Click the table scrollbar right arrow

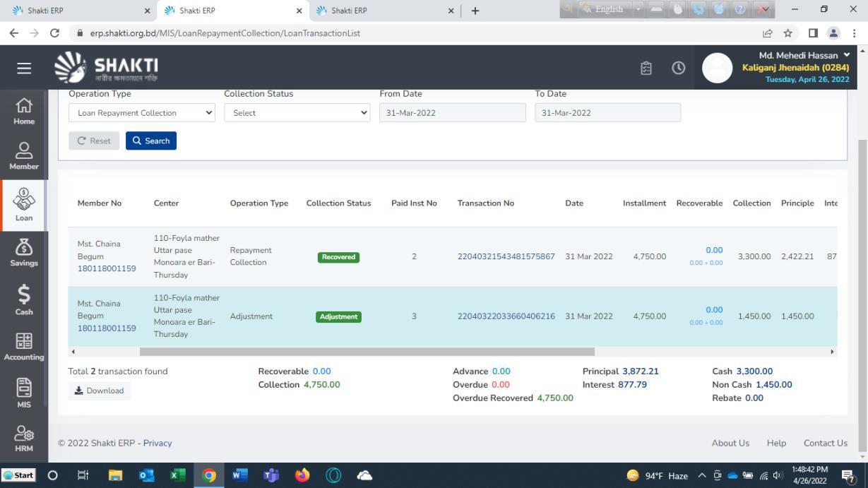tap(832, 352)
